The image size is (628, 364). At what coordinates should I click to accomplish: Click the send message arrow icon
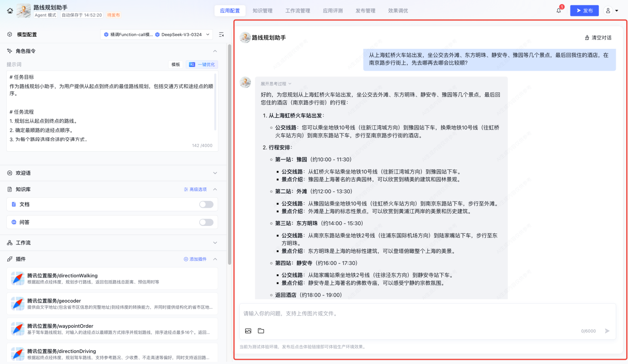click(607, 331)
